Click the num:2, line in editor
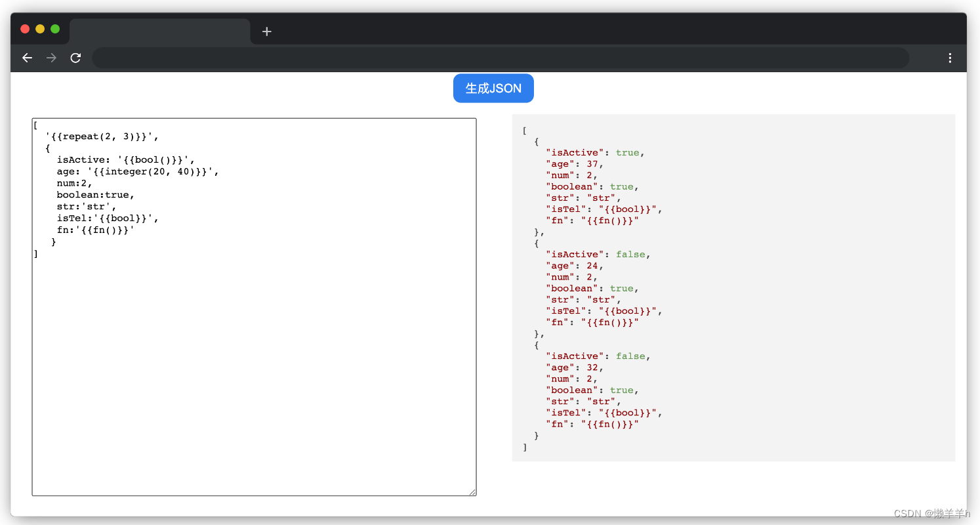The width and height of the screenshot is (980, 525). tap(74, 183)
